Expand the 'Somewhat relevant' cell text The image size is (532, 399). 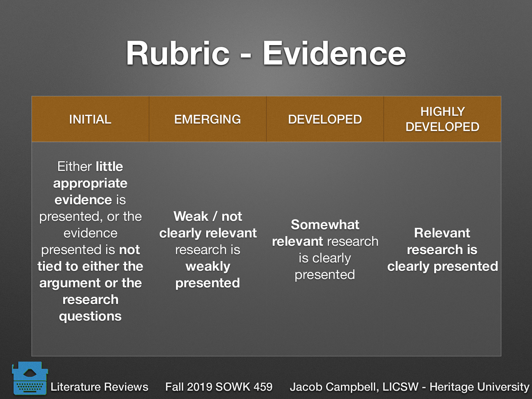pyautogui.click(x=325, y=249)
